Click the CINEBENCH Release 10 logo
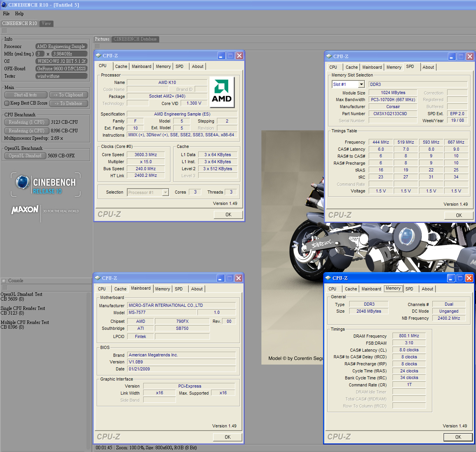 pos(46,185)
